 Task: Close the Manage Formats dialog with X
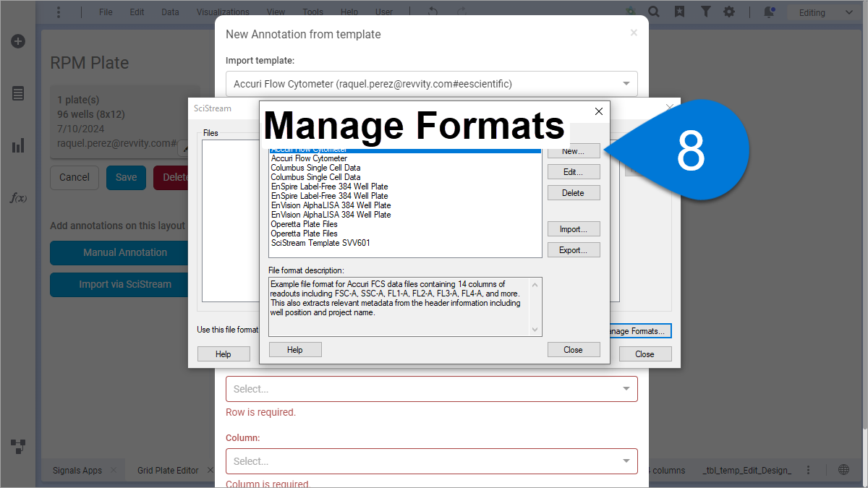pyautogui.click(x=598, y=111)
